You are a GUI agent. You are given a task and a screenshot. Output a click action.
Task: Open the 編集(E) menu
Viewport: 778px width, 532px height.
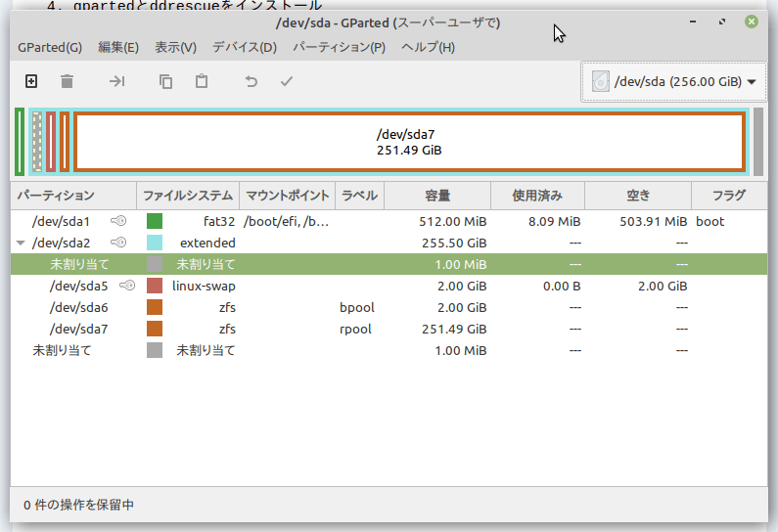click(x=118, y=48)
